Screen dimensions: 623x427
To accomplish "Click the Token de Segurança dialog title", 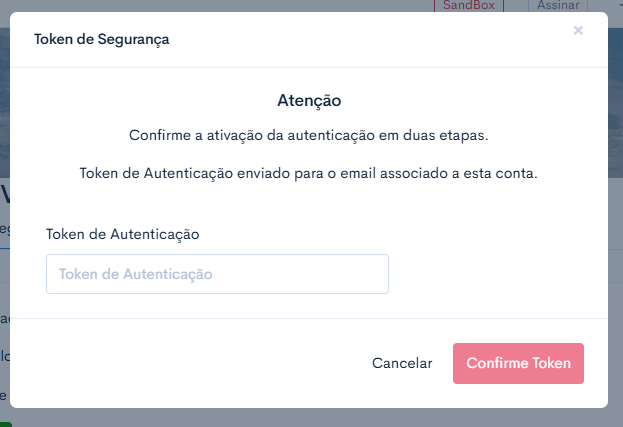I will pos(102,39).
